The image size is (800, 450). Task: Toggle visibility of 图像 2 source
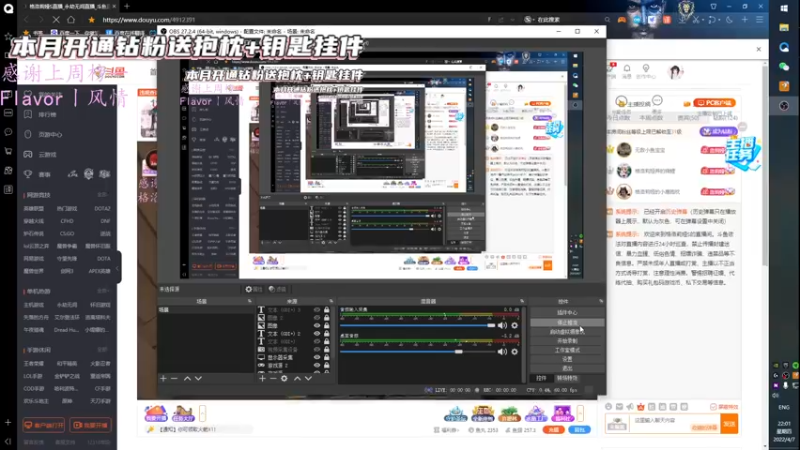[317, 317]
